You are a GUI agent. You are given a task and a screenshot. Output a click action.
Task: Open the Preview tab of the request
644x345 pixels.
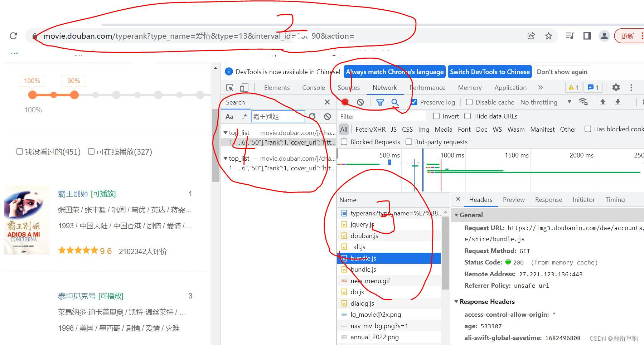point(514,200)
